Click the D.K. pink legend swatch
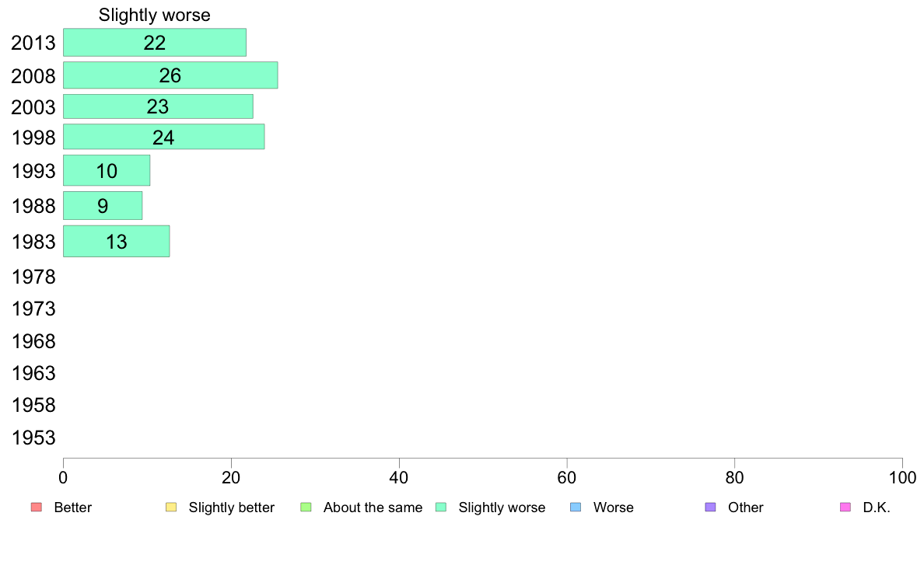The width and height of the screenshot is (924, 572). [x=845, y=507]
